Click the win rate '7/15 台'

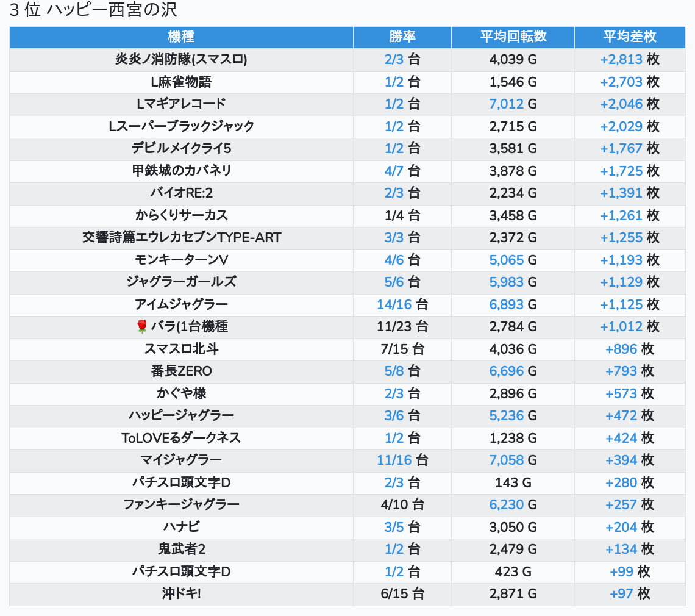tap(402, 349)
